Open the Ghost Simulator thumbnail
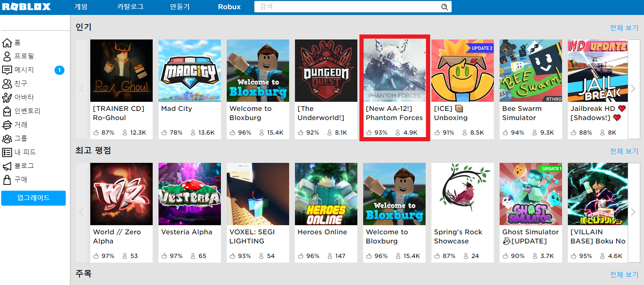Screen dimensions: 644x285 click(x=531, y=194)
